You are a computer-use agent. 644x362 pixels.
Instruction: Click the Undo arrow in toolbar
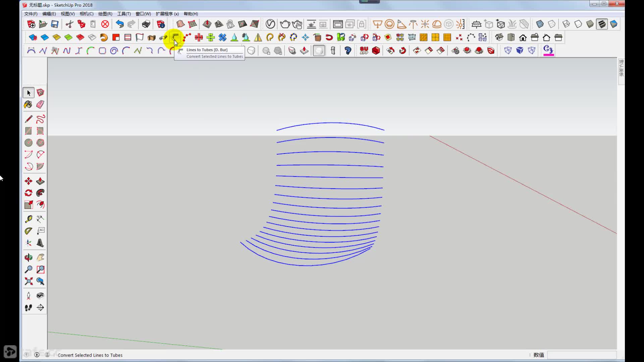120,24
